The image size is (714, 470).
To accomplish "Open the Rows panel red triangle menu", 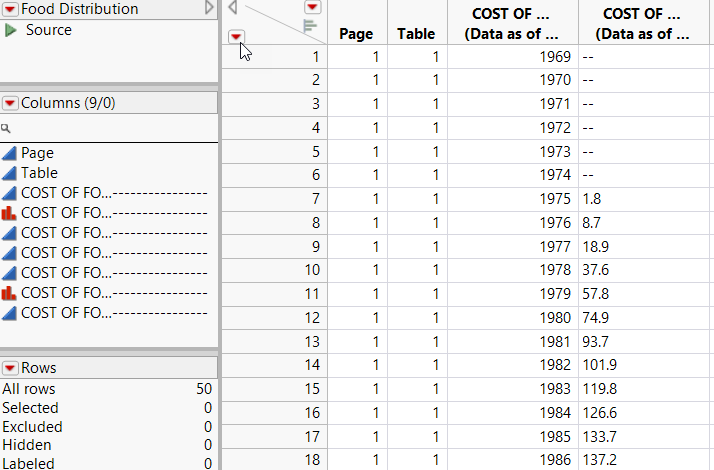I will tap(9, 367).
